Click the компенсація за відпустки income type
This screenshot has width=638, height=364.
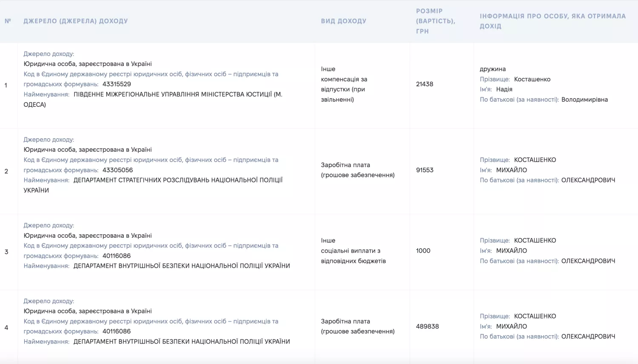(344, 89)
